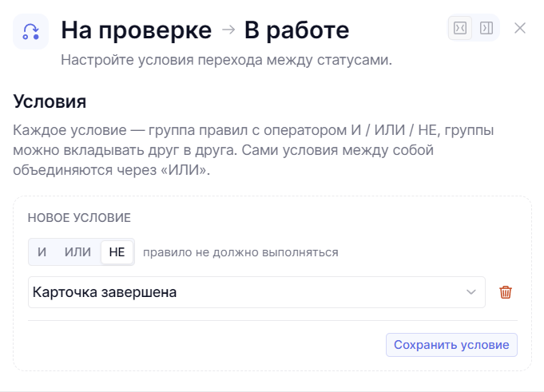Click the Условия section heading
This screenshot has height=392, width=544.
click(50, 101)
